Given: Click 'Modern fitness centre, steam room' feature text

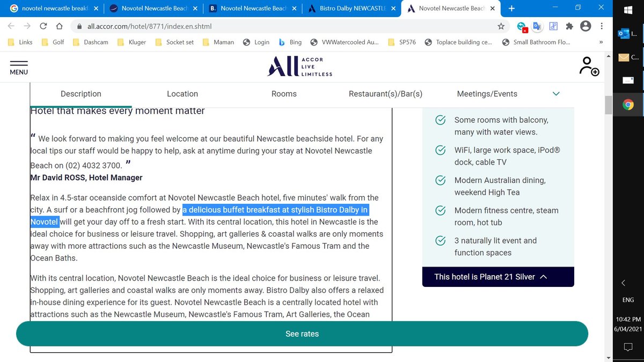Looking at the screenshot, I should (507, 216).
